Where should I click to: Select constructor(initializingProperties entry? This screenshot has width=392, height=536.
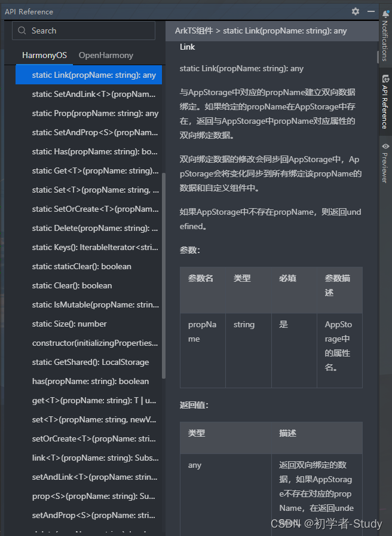point(89,343)
